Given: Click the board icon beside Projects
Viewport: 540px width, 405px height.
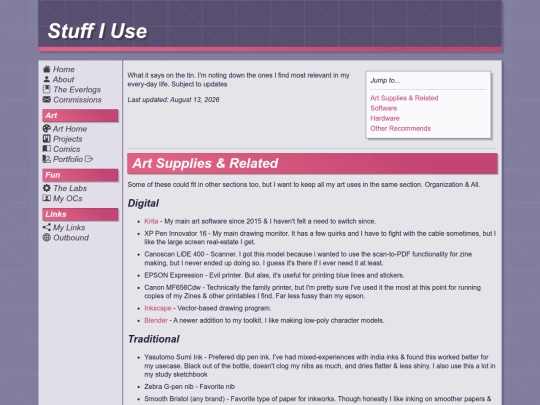Looking at the screenshot, I should pyautogui.click(x=46, y=139).
